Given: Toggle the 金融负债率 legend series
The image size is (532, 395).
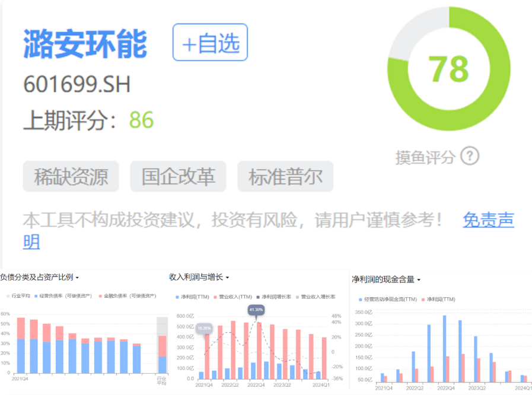Looking at the screenshot, I should coord(128,296).
